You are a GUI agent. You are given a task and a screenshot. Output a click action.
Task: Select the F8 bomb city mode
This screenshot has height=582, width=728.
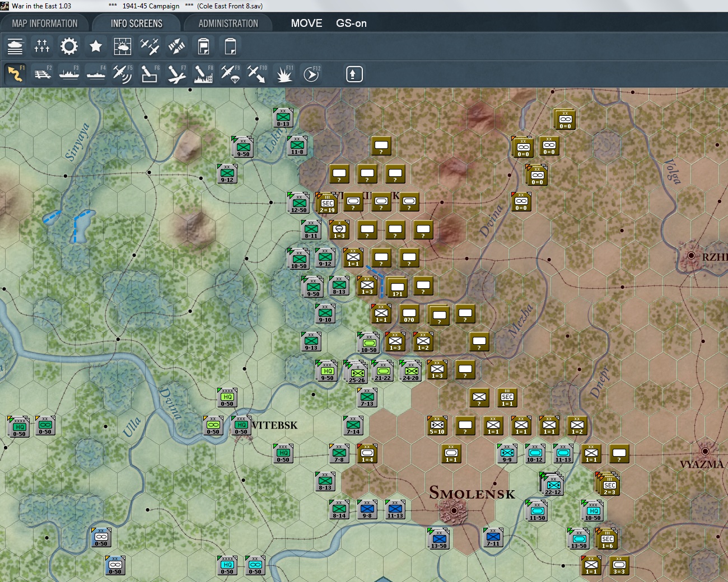tap(203, 74)
